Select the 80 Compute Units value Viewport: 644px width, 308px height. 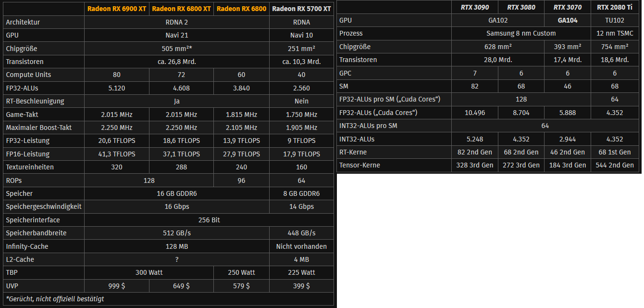click(x=117, y=75)
